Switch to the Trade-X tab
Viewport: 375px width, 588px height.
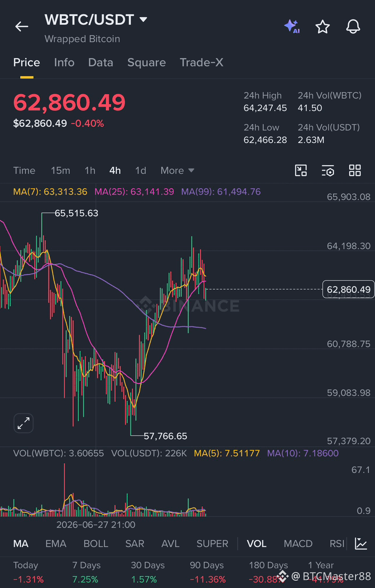pos(202,62)
